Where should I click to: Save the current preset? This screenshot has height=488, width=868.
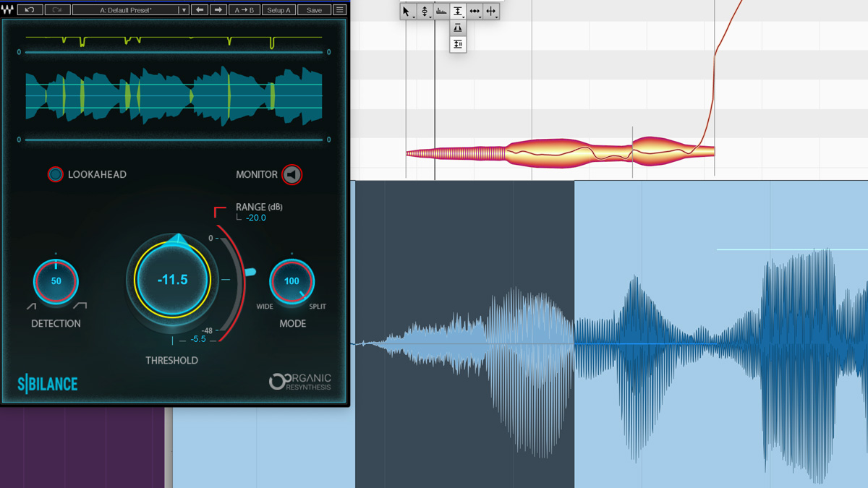(x=314, y=10)
